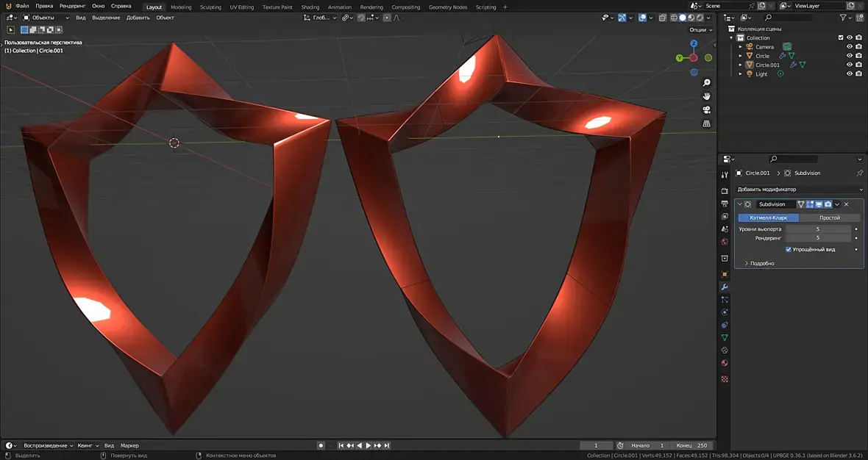This screenshot has height=460, width=868.
Task: Click the Уровни вьюпорта value field
Action: pyautogui.click(x=817, y=229)
